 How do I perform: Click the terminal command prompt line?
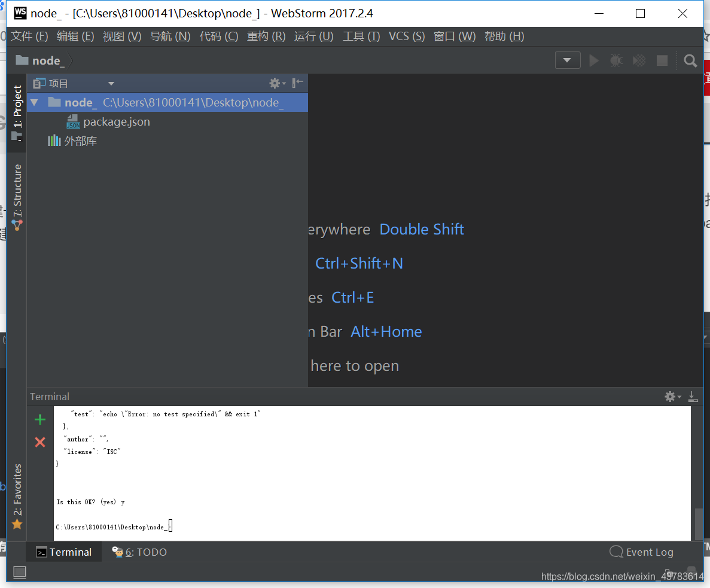click(x=114, y=526)
